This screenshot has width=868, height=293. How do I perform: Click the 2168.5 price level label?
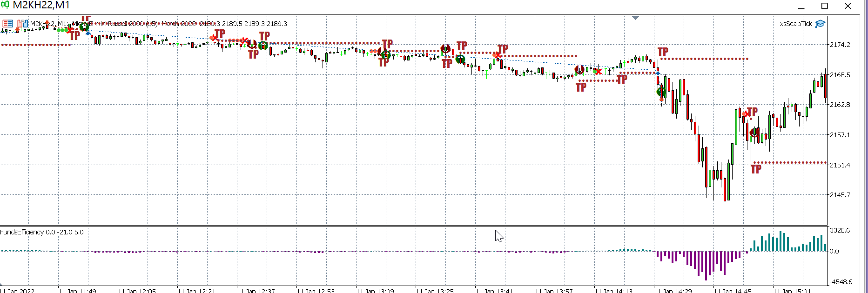click(x=840, y=75)
